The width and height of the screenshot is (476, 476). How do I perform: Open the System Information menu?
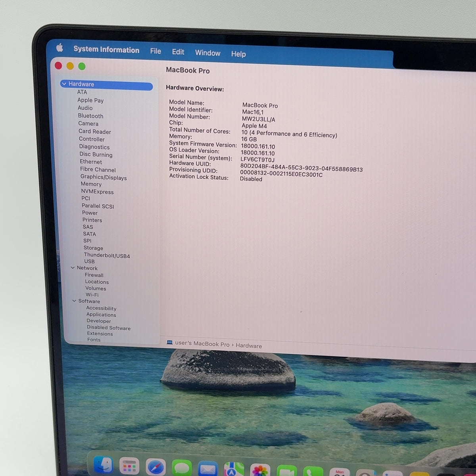106,50
